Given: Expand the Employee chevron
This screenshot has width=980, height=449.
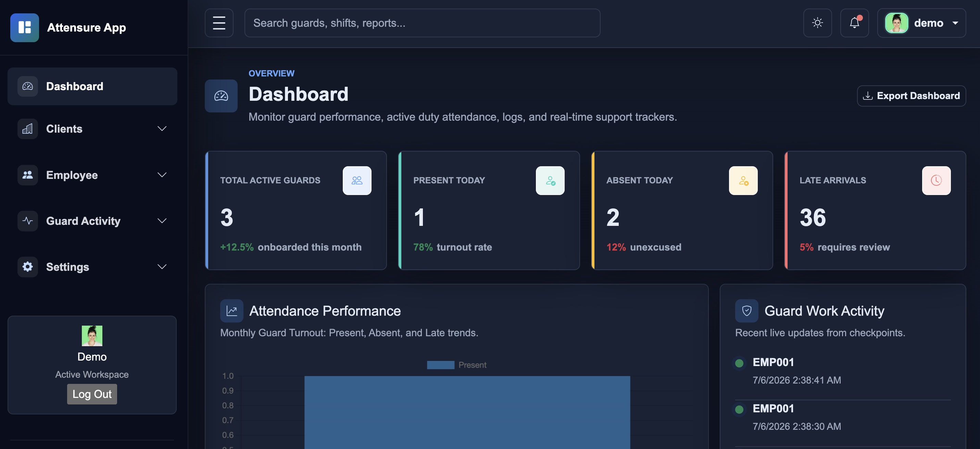Looking at the screenshot, I should [x=162, y=175].
